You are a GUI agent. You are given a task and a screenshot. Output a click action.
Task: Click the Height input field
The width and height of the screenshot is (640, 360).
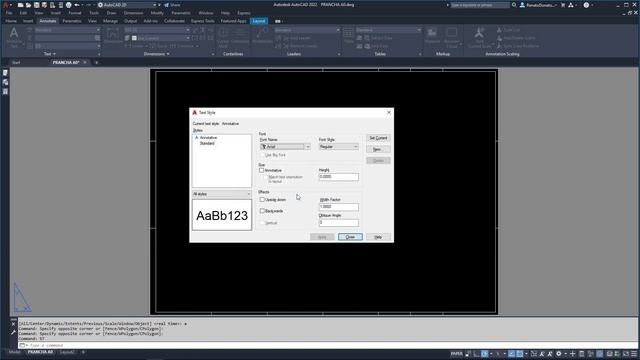click(x=338, y=177)
